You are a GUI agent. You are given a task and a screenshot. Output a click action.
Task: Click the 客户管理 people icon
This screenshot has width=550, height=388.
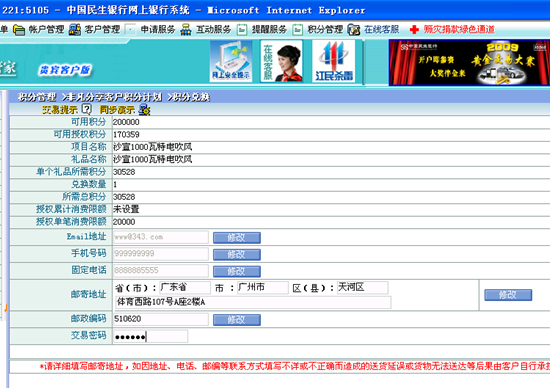(74, 30)
